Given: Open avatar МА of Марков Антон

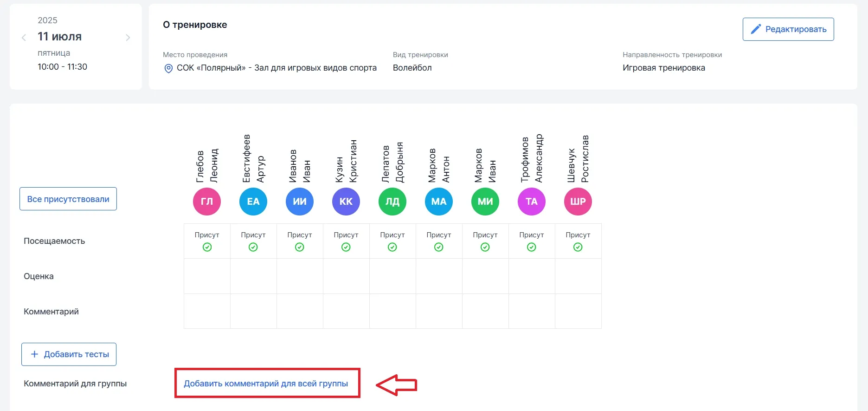Looking at the screenshot, I should 439,202.
